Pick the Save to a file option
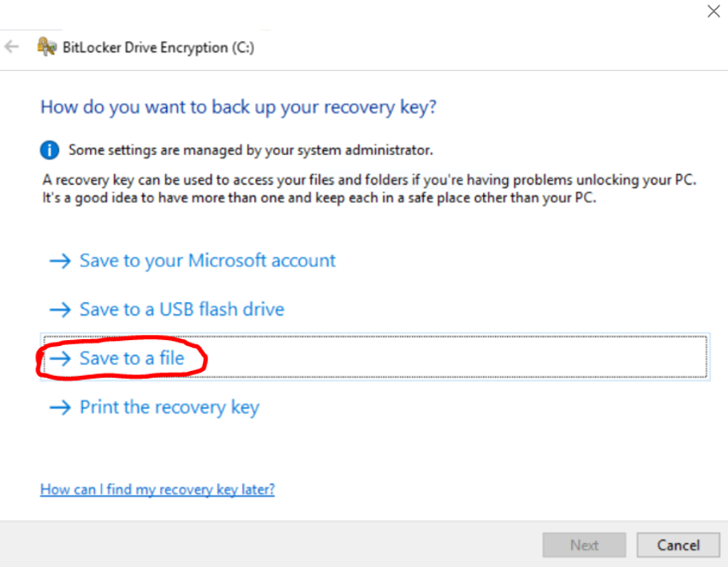Image resolution: width=728 pixels, height=567 pixels. point(132,358)
